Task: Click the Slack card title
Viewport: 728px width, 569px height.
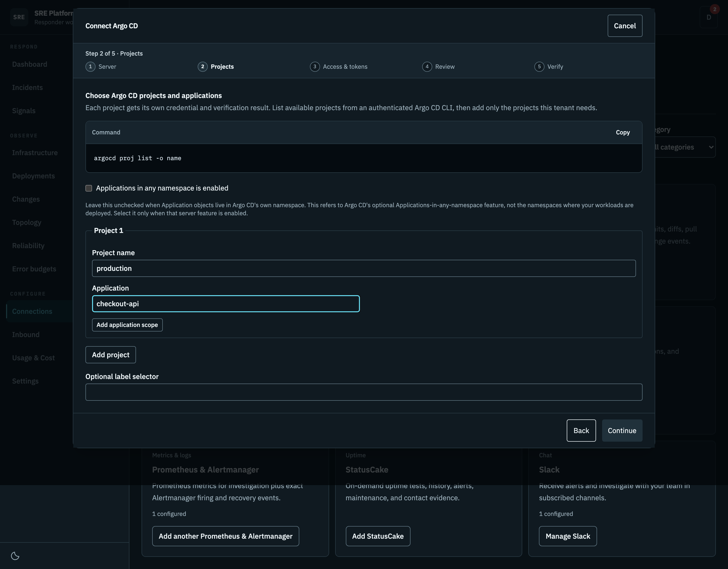Action: click(549, 470)
